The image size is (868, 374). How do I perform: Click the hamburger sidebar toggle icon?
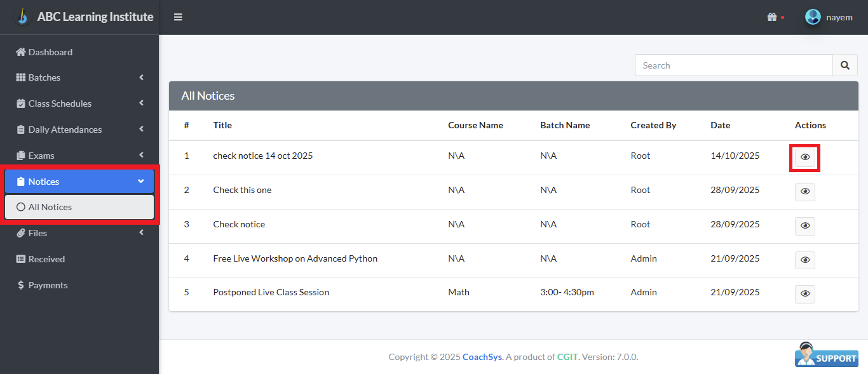point(178,17)
